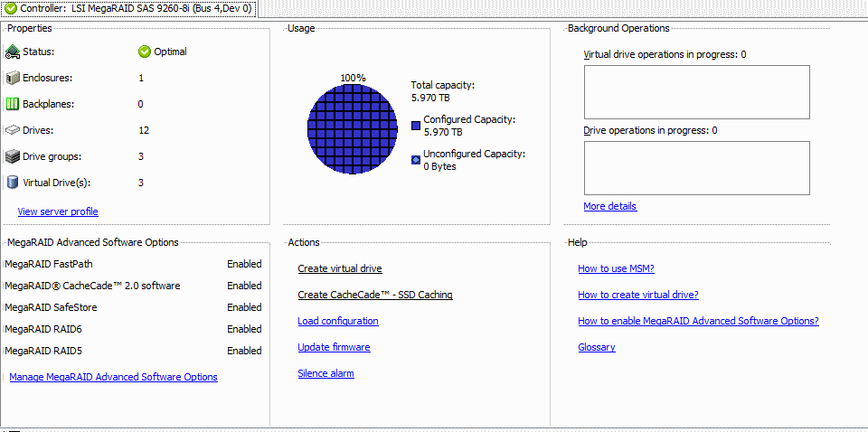The width and height of the screenshot is (868, 432).
Task: Click the MegaRAID SafeStore label
Action: (x=51, y=307)
